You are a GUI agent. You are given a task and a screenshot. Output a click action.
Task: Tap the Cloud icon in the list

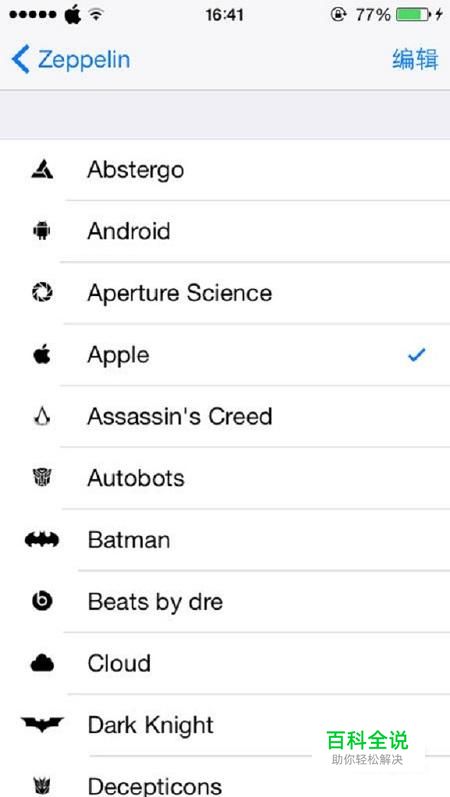tap(42, 663)
